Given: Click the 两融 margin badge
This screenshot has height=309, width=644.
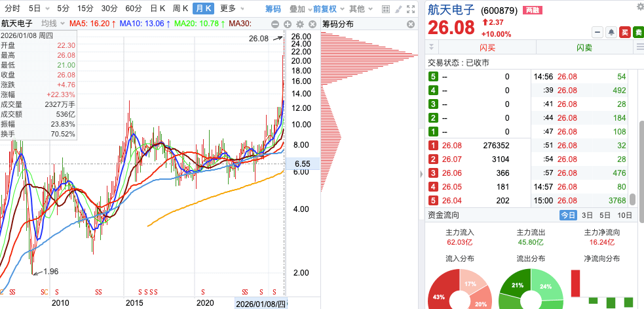Looking at the screenshot, I should [532, 10].
